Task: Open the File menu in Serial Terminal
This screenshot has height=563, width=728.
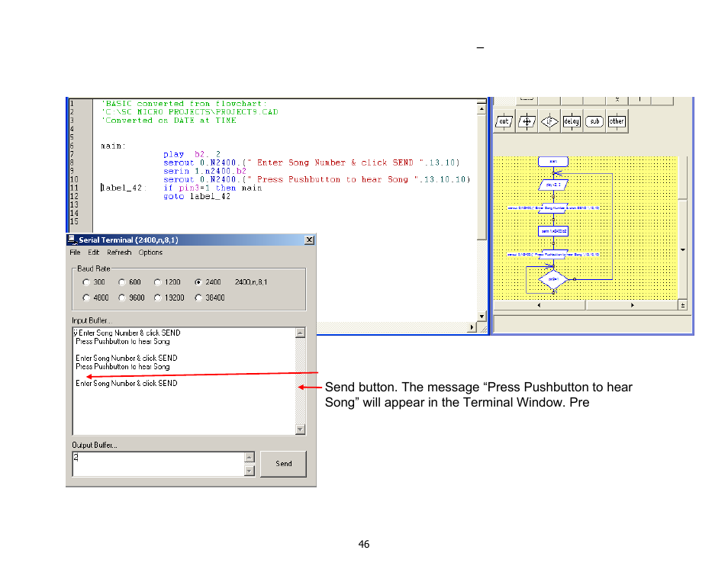Action: pyautogui.click(x=76, y=253)
